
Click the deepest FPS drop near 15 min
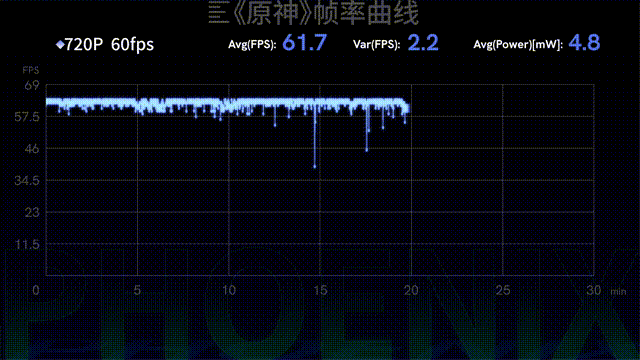click(x=314, y=166)
